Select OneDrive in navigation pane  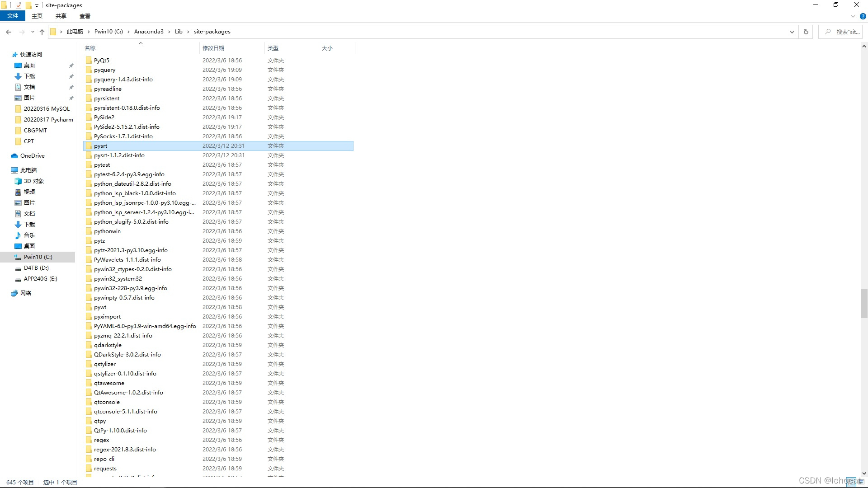tap(32, 156)
